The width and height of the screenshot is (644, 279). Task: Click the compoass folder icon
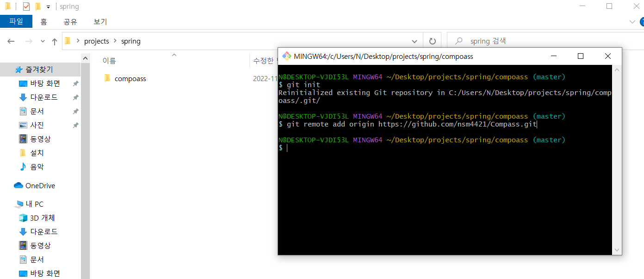[x=107, y=78]
